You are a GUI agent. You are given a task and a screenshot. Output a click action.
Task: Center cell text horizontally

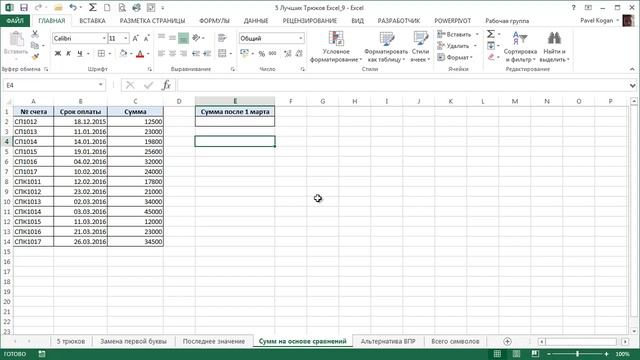click(172, 53)
